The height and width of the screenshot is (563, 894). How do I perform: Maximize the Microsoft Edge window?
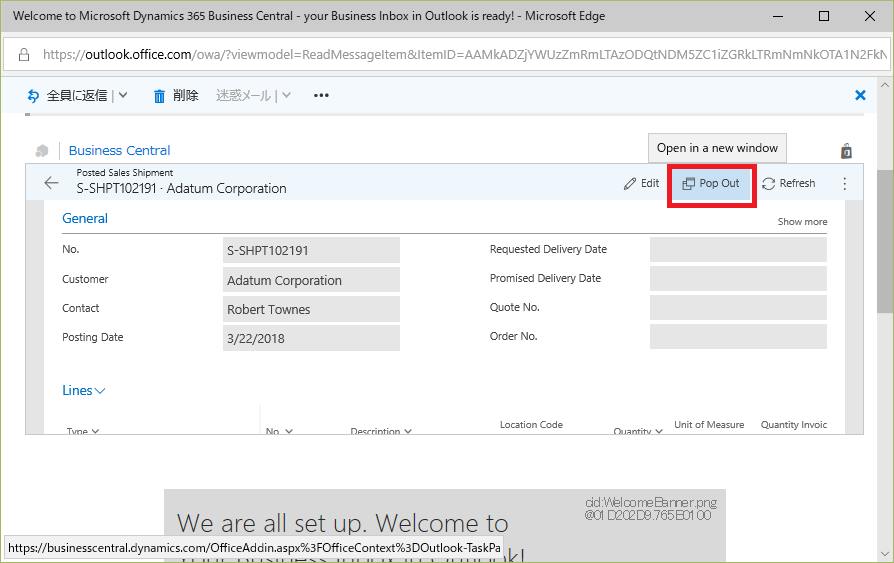tap(824, 16)
